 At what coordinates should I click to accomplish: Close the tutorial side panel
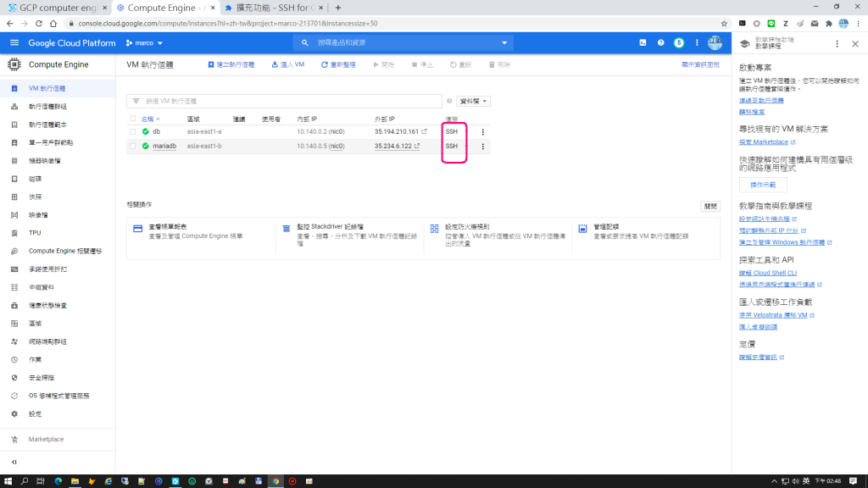pos(855,44)
